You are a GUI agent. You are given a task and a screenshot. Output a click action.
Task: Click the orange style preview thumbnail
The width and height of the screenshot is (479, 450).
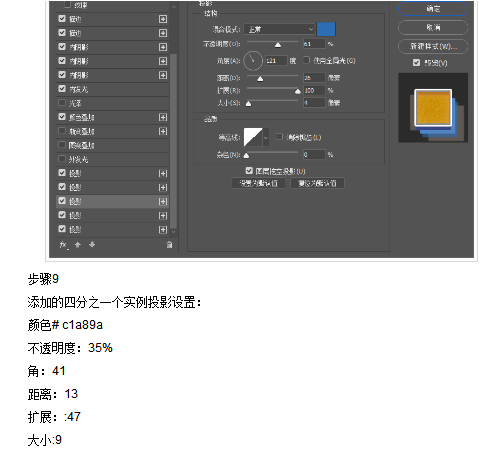click(x=433, y=108)
